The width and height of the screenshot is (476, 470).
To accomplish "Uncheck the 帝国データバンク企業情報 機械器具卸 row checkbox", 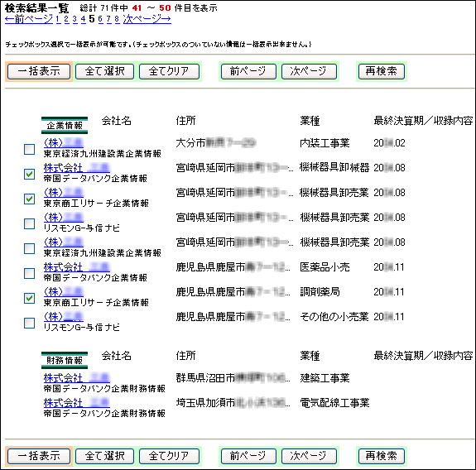I will point(30,174).
